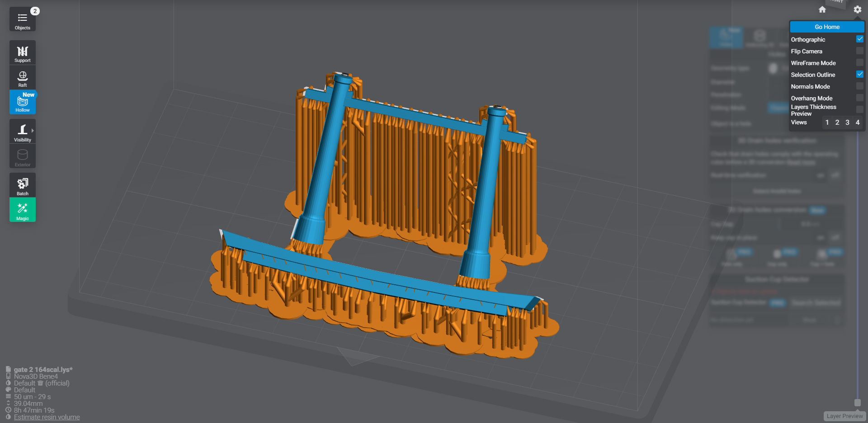The width and height of the screenshot is (868, 423).
Task: Enable the Flip Camera checkbox
Action: pos(860,51)
